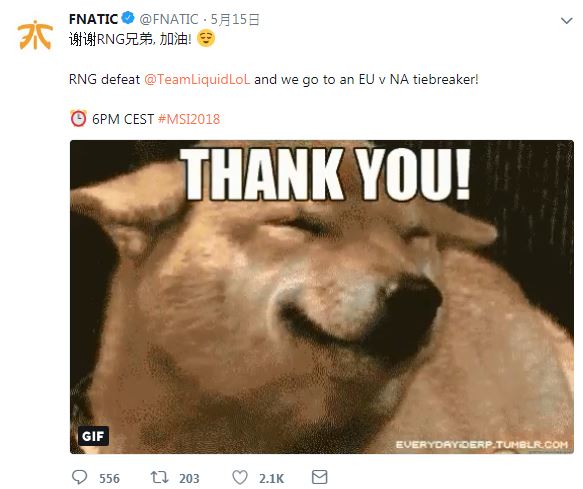Click the blue verified badge next to FNATIC
Image resolution: width=583 pixels, height=489 pixels.
[128, 18]
